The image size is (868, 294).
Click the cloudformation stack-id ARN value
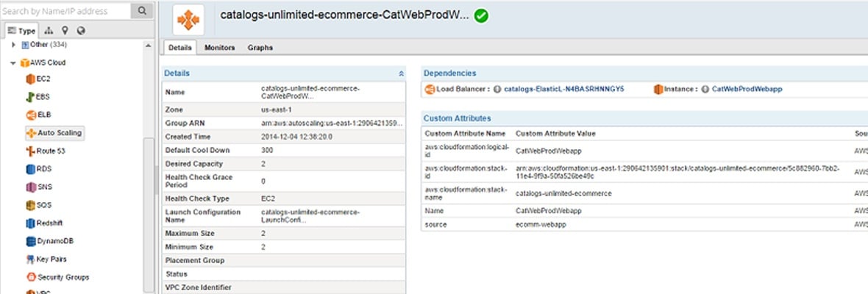pos(678,171)
